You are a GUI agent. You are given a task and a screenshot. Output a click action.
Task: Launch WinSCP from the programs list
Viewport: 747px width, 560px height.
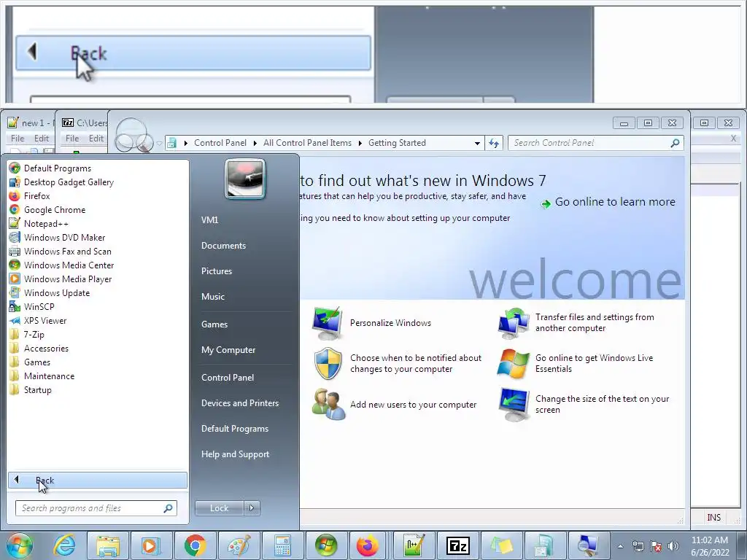(x=39, y=306)
